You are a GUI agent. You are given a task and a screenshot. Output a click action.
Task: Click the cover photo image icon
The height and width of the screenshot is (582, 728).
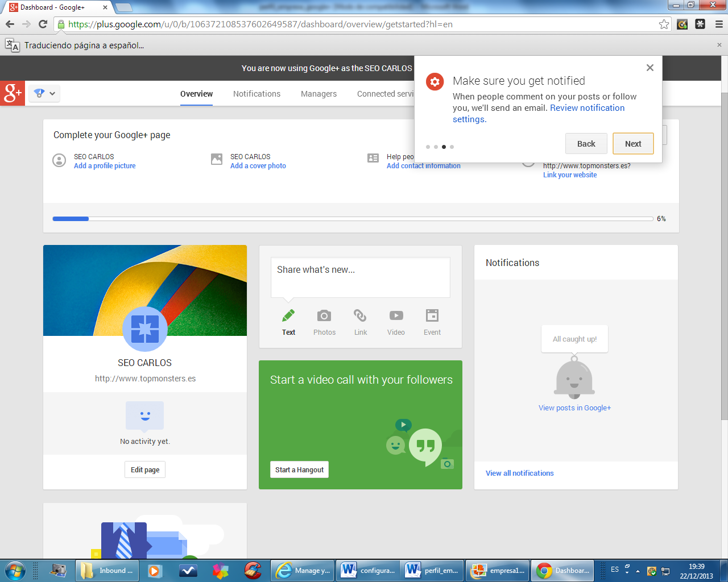pyautogui.click(x=217, y=159)
